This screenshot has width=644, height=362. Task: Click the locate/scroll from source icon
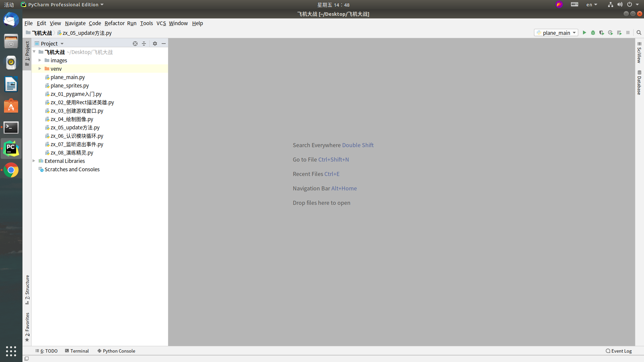point(135,44)
